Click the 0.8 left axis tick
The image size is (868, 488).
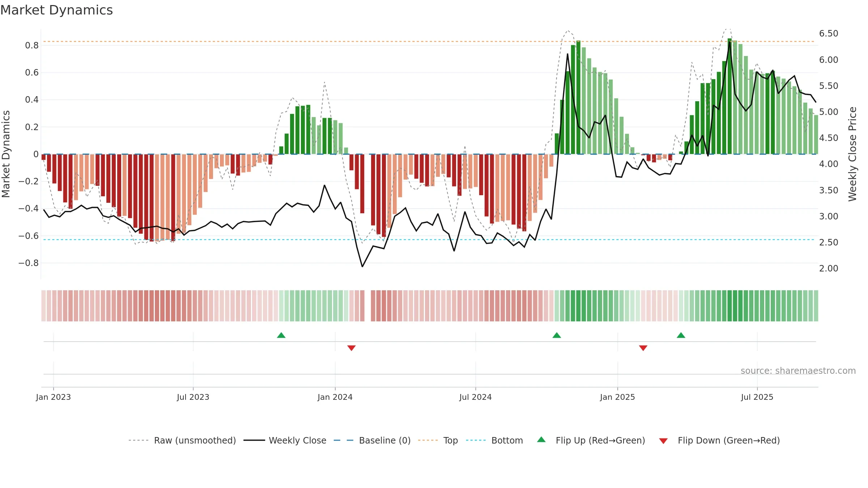[32, 46]
